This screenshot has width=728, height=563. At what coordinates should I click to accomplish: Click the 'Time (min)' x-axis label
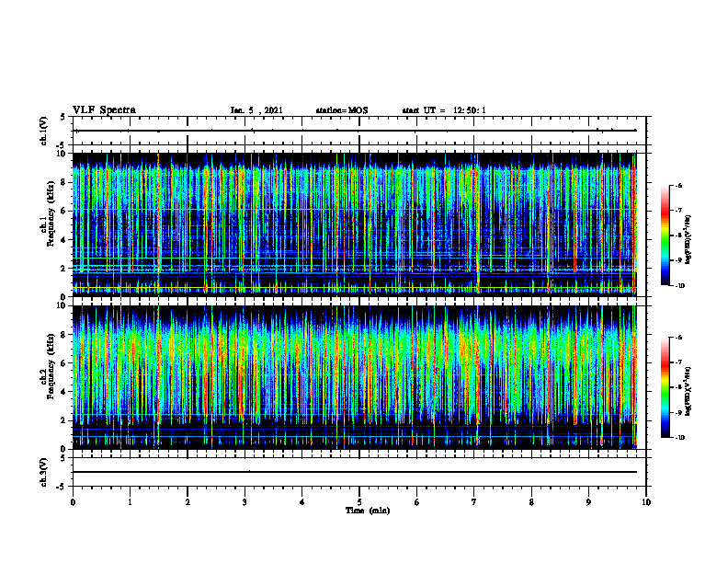click(x=368, y=511)
